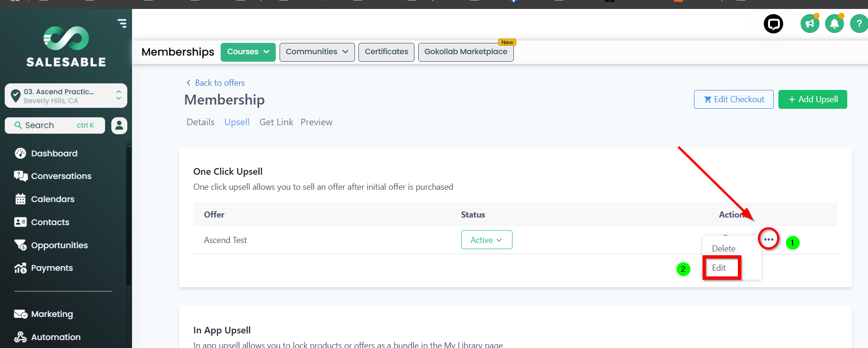Image resolution: width=868 pixels, height=348 pixels.
Task: Click the Memberships page title
Action: pos(178,52)
